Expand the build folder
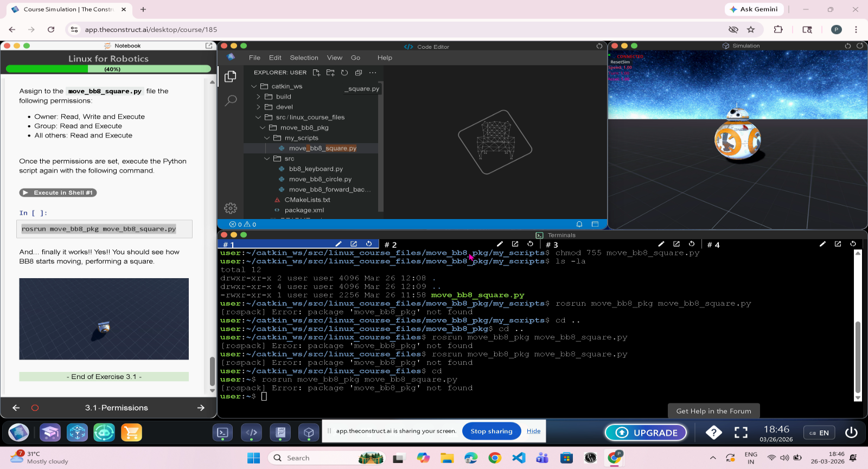868x469 pixels. click(283, 97)
